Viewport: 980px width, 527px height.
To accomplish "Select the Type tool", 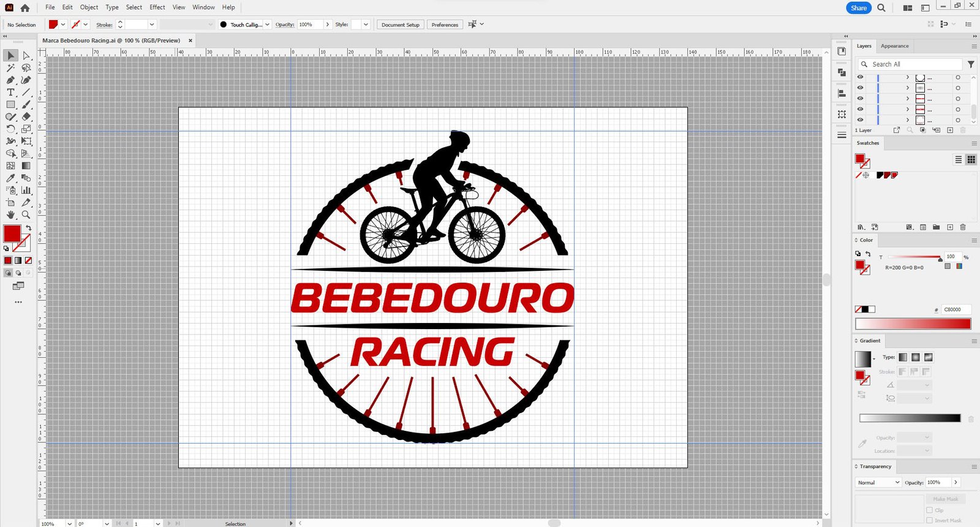I will click(10, 93).
